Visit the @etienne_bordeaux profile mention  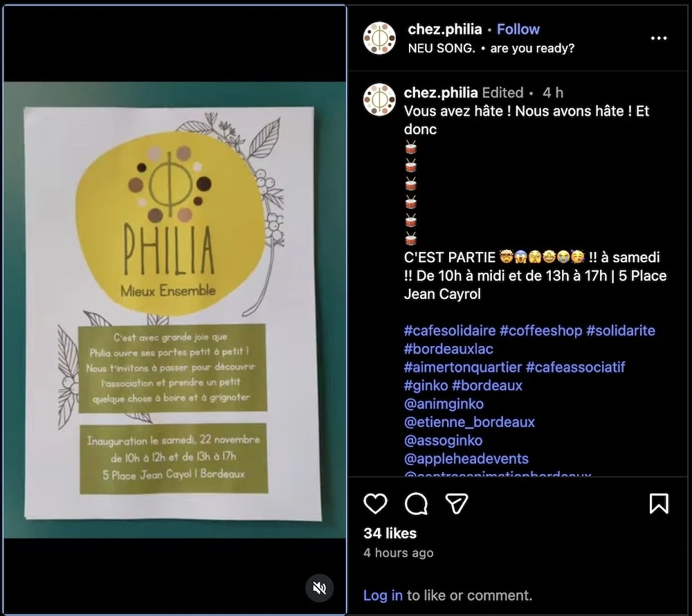click(469, 422)
